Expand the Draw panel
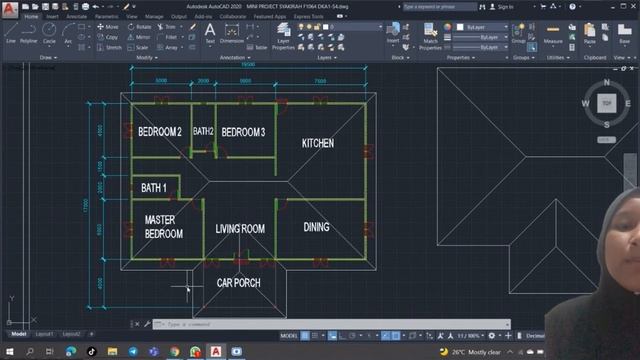Image resolution: width=640 pixels, height=360 pixels. pos(49,58)
